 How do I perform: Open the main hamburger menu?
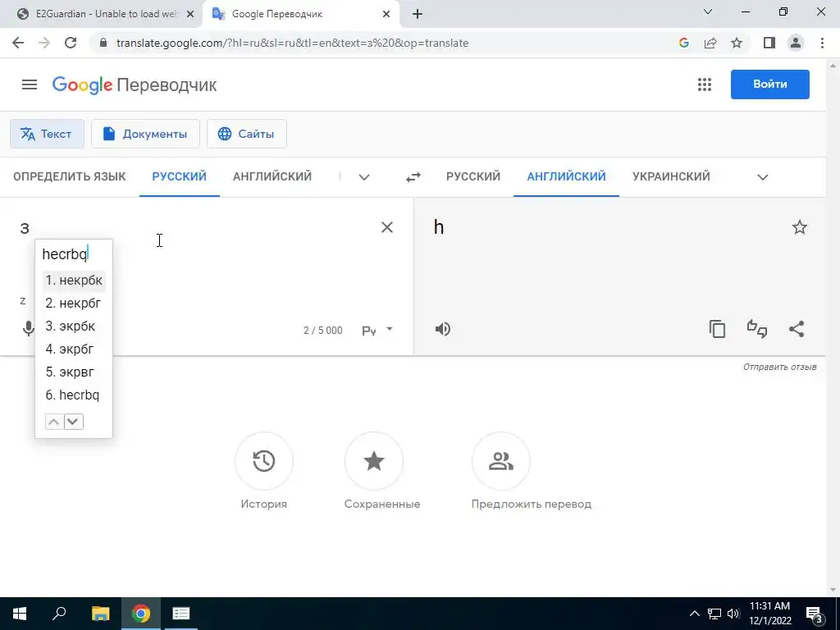coord(30,84)
